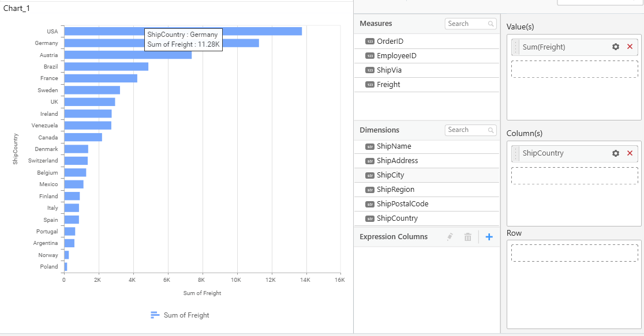The width and height of the screenshot is (644, 336).
Task: Click inside the Measures search box
Action: tap(466, 24)
